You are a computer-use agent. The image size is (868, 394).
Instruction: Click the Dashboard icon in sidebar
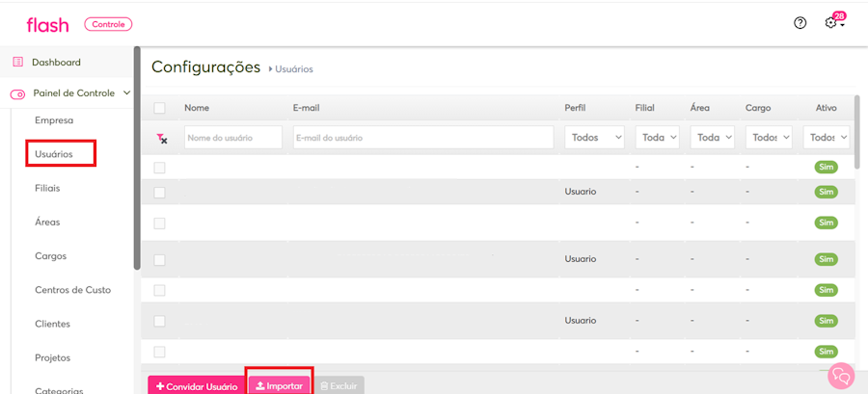(17, 63)
